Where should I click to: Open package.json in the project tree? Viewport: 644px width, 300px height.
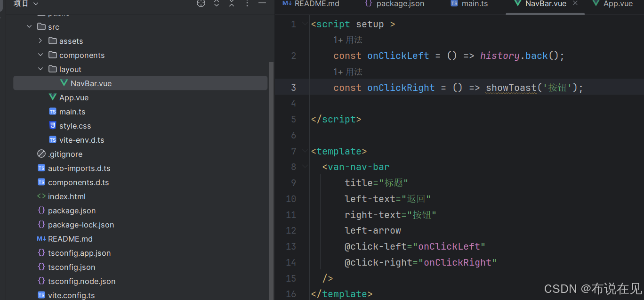click(x=72, y=211)
